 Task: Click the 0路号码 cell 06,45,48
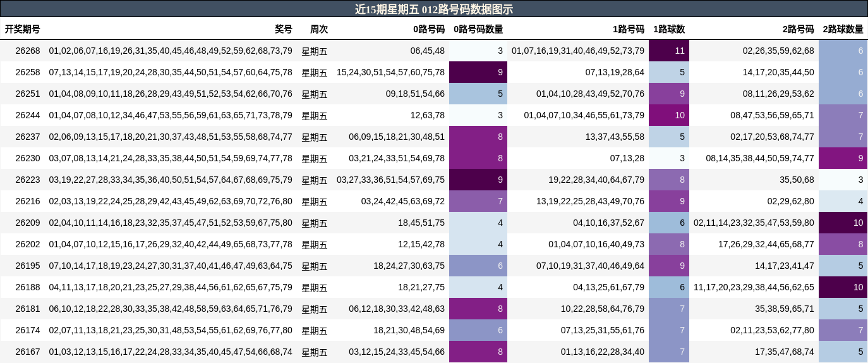click(428, 51)
